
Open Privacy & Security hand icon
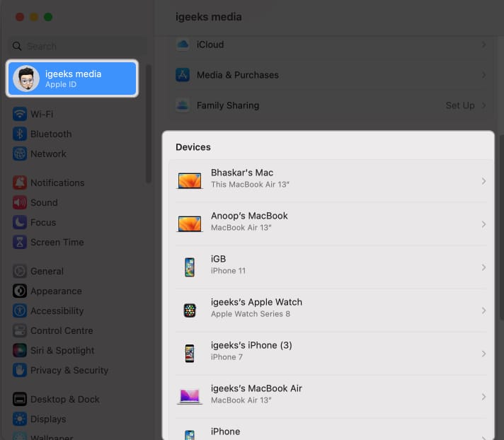click(x=20, y=370)
